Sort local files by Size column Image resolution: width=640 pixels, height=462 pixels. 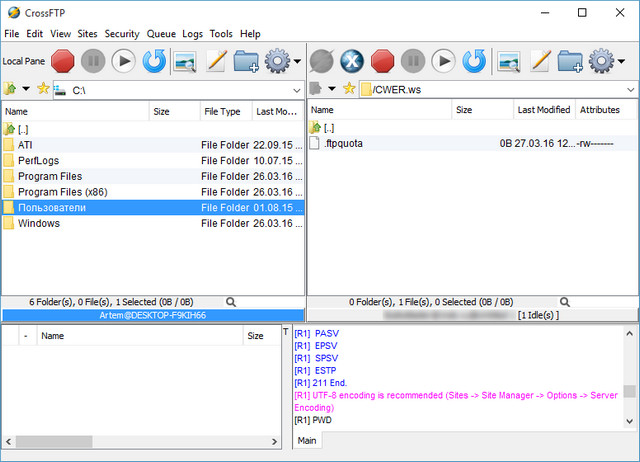pyautogui.click(x=174, y=112)
